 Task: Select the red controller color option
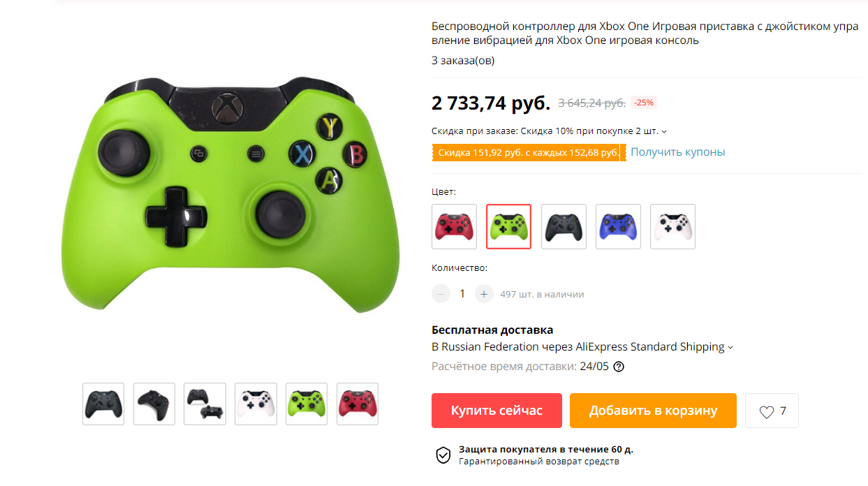[x=454, y=226]
